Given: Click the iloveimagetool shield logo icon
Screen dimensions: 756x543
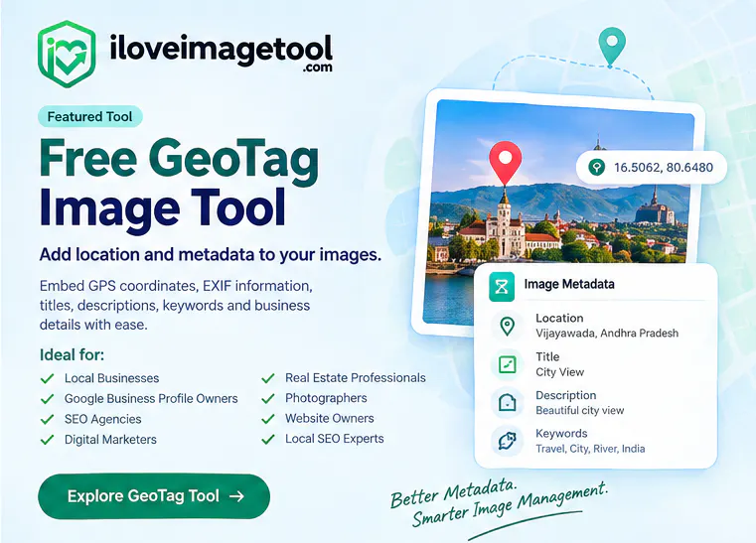Looking at the screenshot, I should point(67,54).
